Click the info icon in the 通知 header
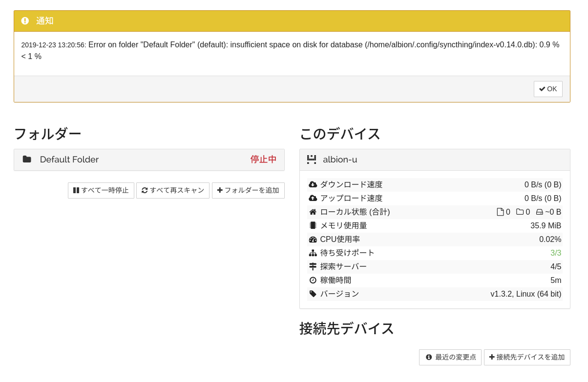Viewport: 588px width, 382px height. coord(25,20)
